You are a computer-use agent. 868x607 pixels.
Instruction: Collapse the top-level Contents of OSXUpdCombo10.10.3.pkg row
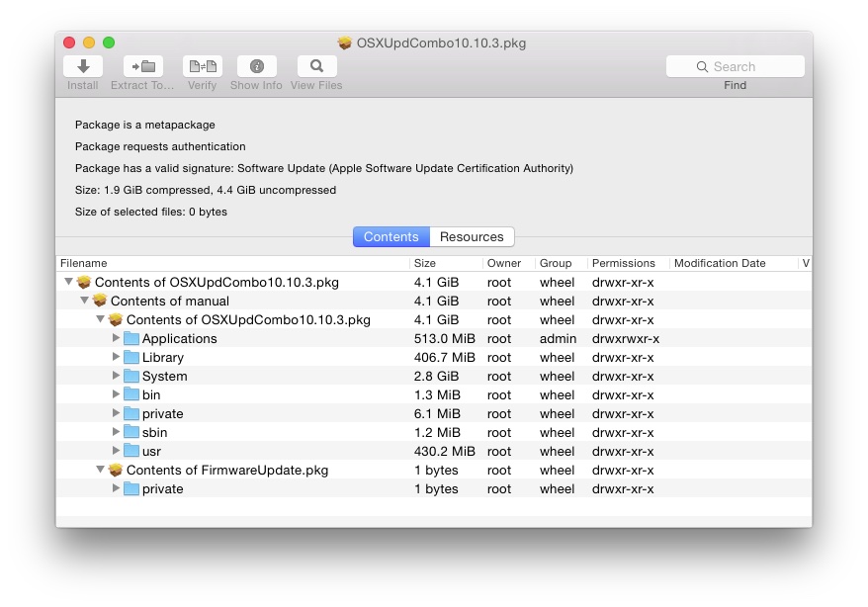point(68,281)
